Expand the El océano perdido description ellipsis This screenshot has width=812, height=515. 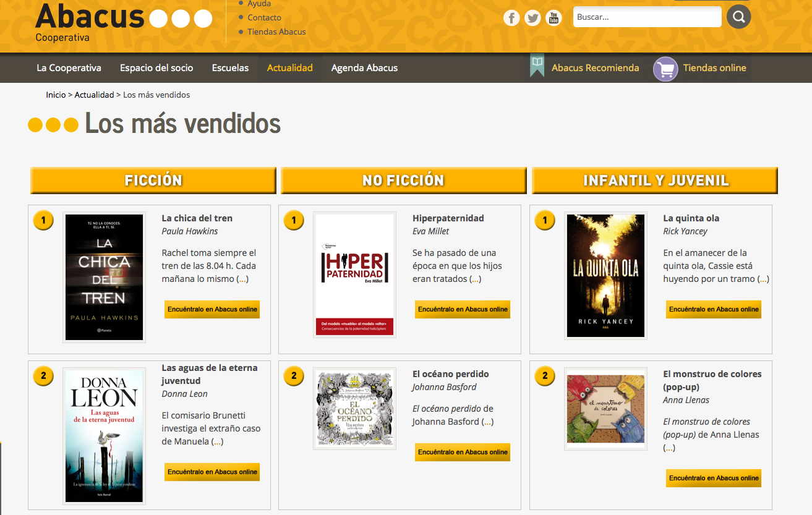coord(487,422)
